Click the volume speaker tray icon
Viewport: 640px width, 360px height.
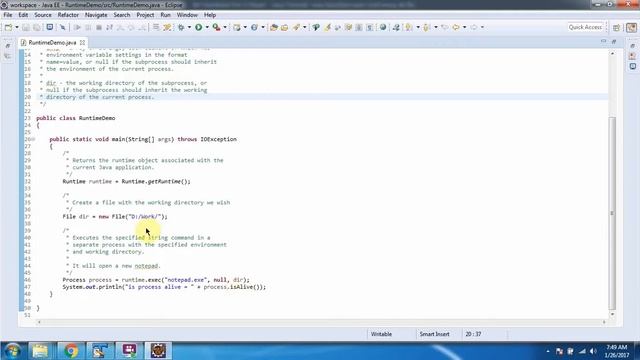593,351
